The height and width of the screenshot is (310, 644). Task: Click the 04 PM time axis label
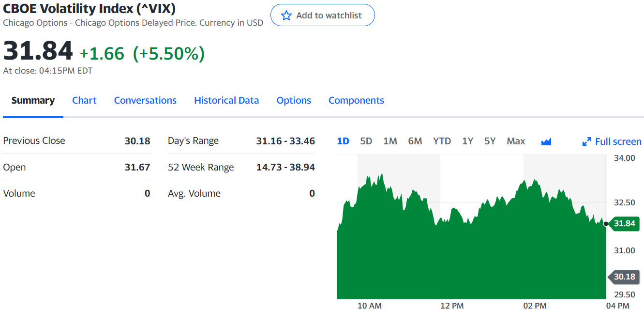617,305
